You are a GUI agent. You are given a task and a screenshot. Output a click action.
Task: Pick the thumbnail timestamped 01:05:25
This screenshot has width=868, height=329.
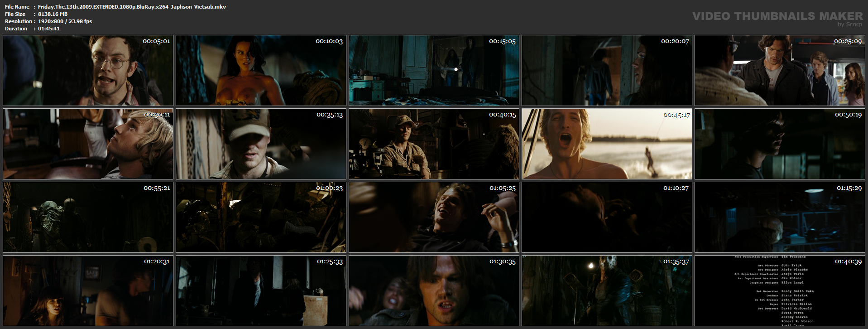tap(434, 217)
